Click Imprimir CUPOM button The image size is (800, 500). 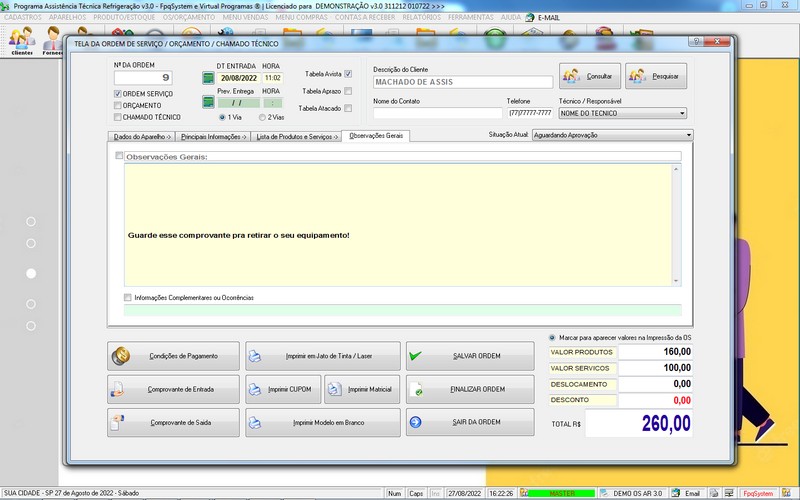[x=283, y=389]
